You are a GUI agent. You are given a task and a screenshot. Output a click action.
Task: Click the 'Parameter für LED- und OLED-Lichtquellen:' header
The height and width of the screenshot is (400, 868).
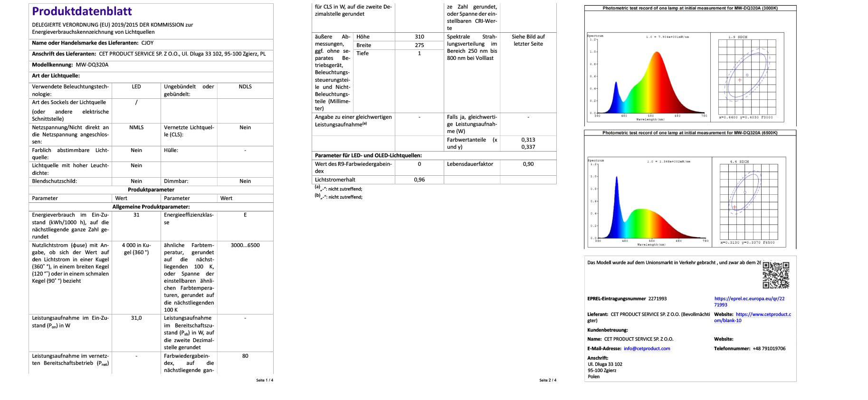tap(368, 156)
